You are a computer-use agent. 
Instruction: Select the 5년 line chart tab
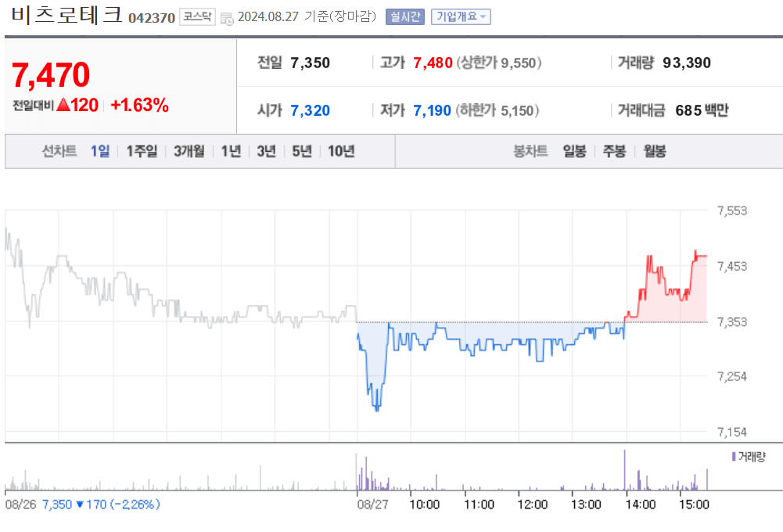(x=302, y=151)
